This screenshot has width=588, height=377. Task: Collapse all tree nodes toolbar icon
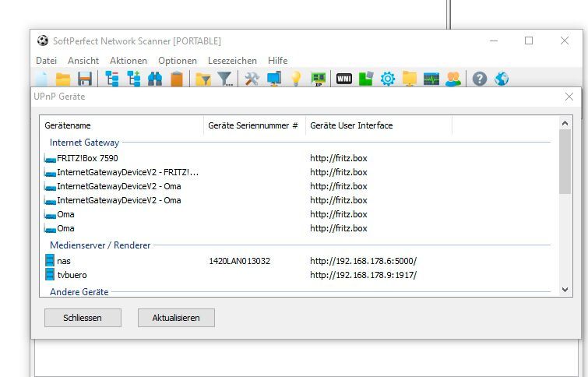pos(111,79)
